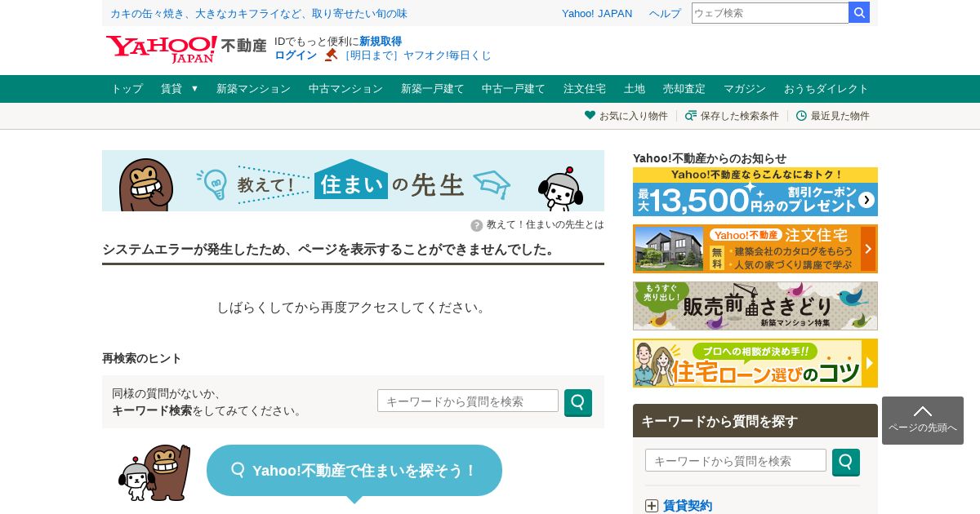Click the 13,500円 coupon banner
Image resolution: width=980 pixels, height=514 pixels.
click(755, 192)
